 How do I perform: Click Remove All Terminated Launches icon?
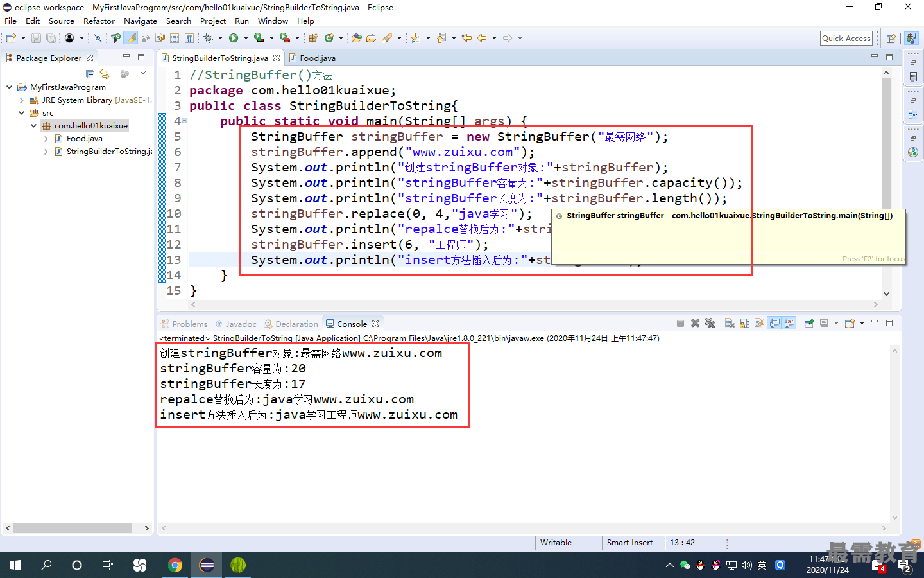coord(710,323)
